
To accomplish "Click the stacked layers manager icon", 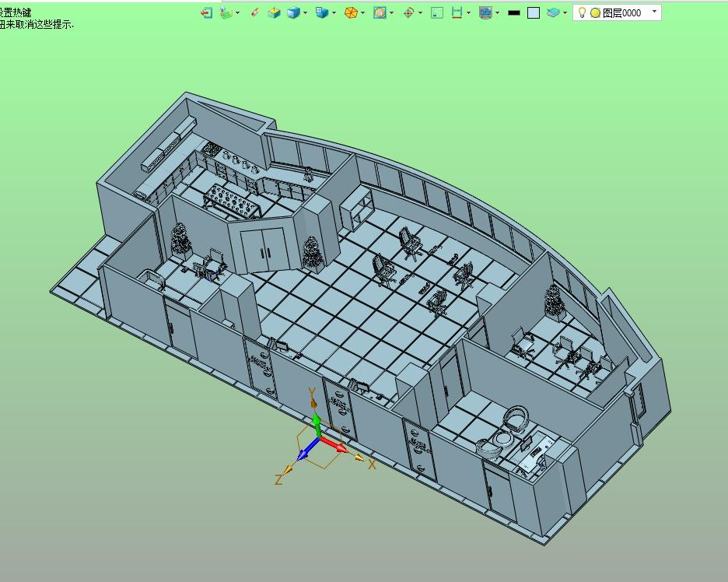I will click(x=553, y=13).
